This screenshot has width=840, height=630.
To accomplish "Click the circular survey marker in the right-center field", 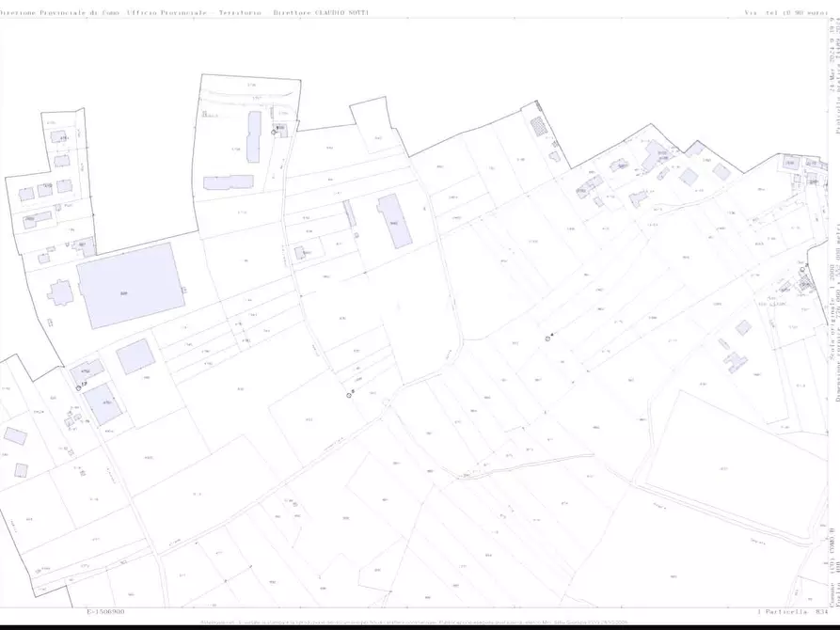I will point(547,338).
